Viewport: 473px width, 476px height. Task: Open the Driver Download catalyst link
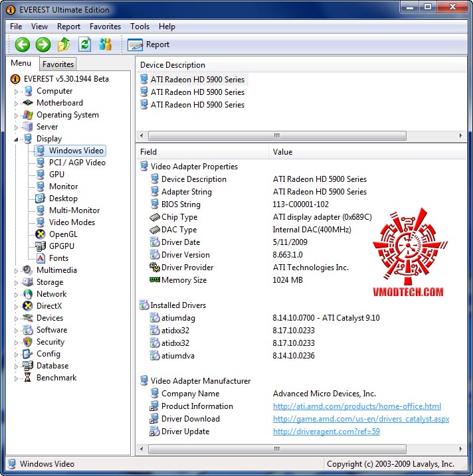[361, 419]
